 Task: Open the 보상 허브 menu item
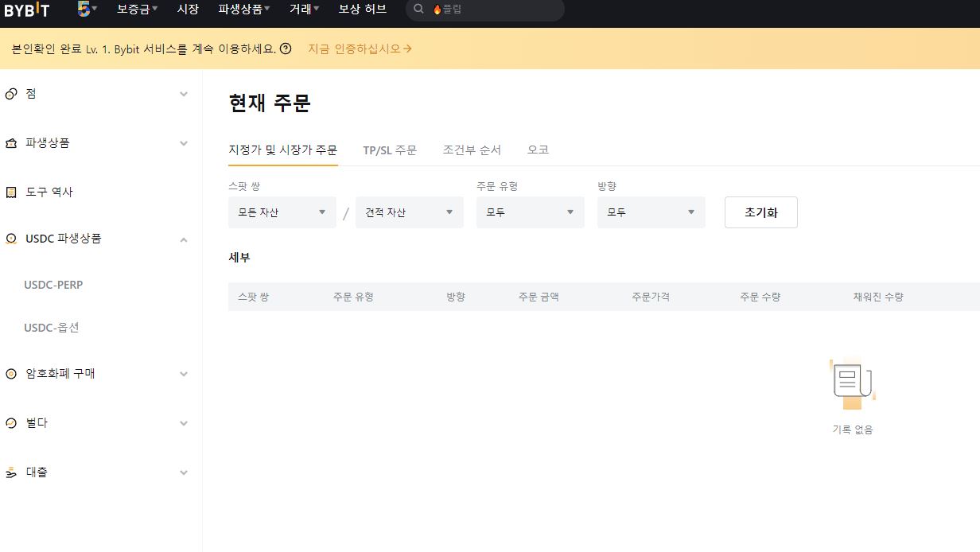point(363,10)
